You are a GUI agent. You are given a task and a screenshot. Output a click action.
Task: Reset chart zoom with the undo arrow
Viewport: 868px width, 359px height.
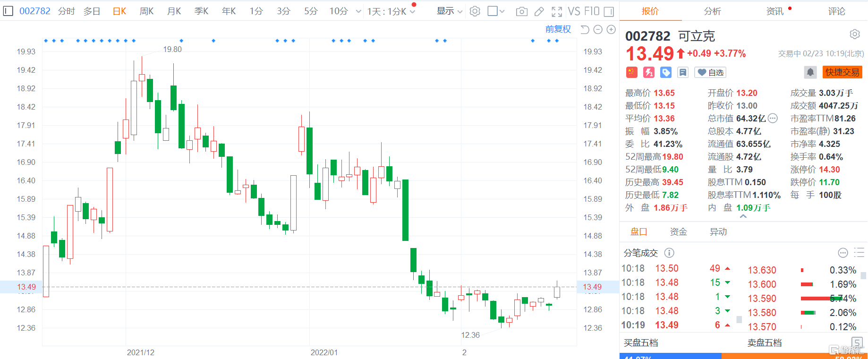585,30
